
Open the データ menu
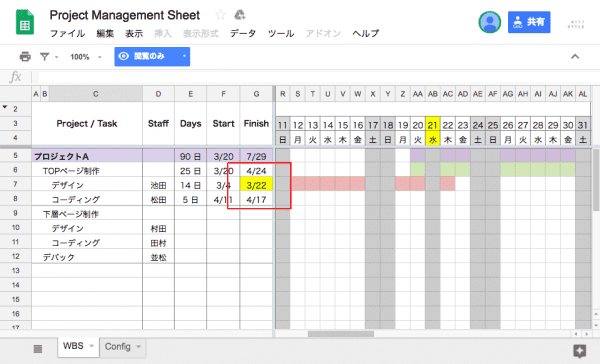click(243, 34)
